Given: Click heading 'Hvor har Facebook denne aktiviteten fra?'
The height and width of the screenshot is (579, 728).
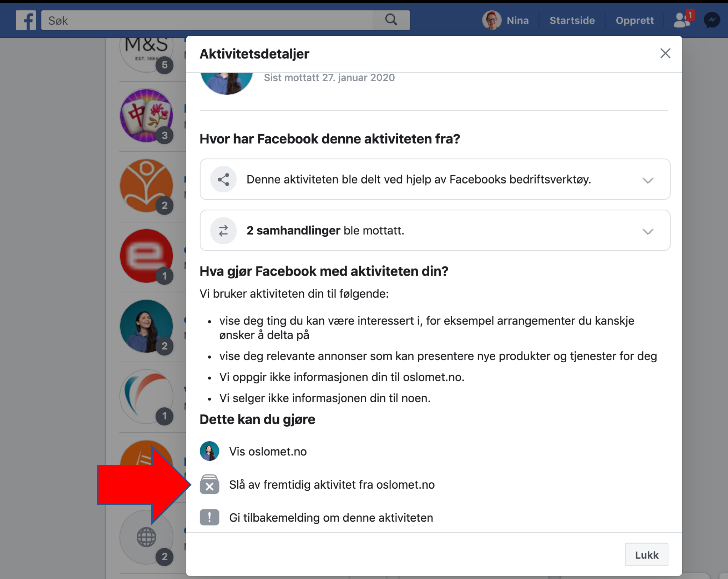Looking at the screenshot, I should [330, 139].
